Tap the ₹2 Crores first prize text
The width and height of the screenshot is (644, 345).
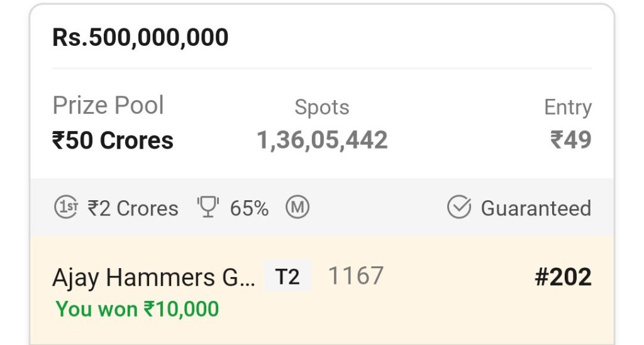(x=133, y=208)
